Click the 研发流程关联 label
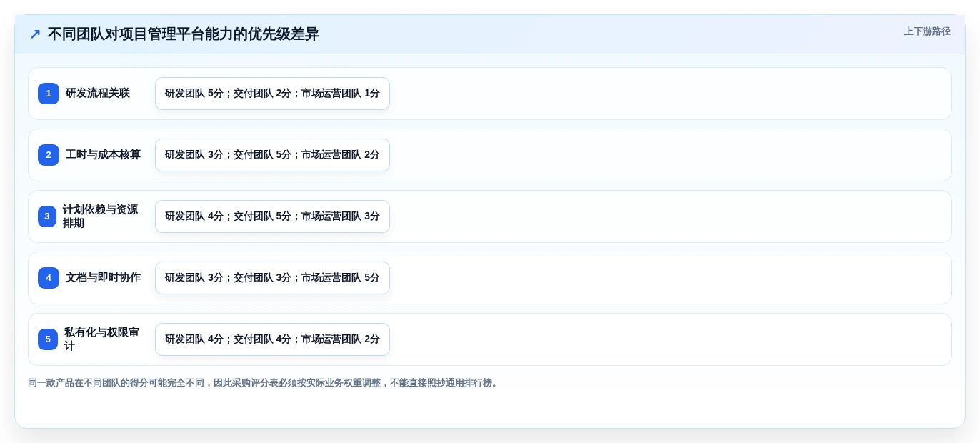This screenshot has height=443, width=980. click(98, 94)
